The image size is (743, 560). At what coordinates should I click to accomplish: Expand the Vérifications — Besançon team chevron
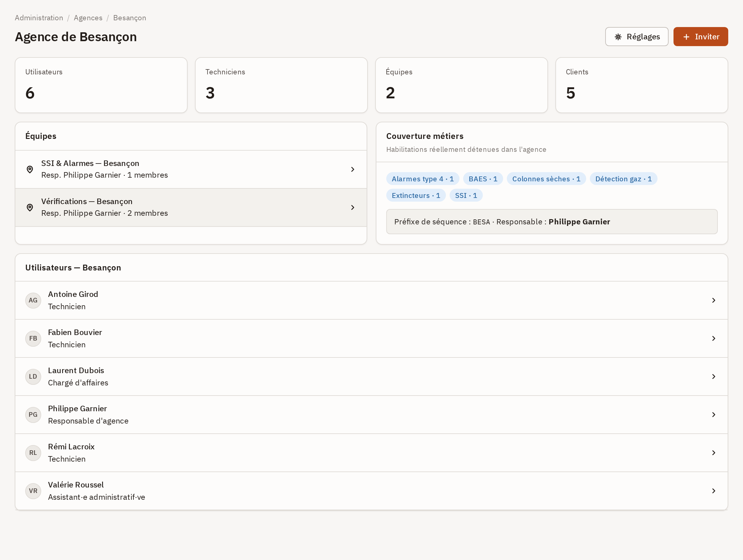point(353,207)
